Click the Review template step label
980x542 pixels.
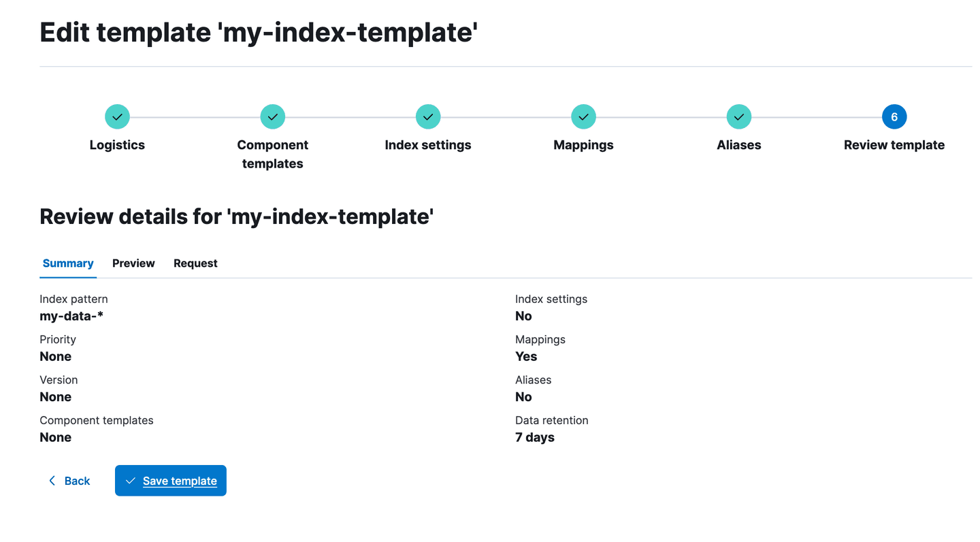(x=894, y=145)
